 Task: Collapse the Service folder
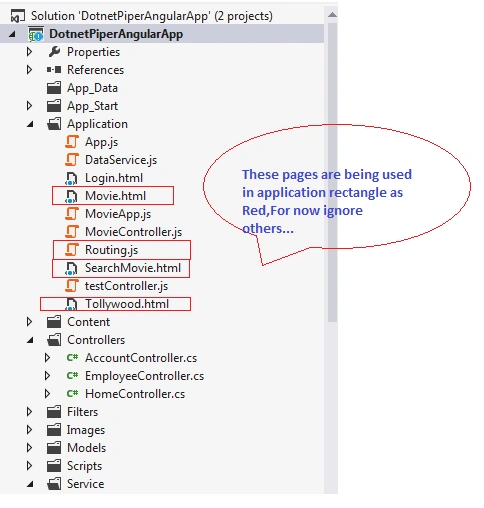click(30, 484)
